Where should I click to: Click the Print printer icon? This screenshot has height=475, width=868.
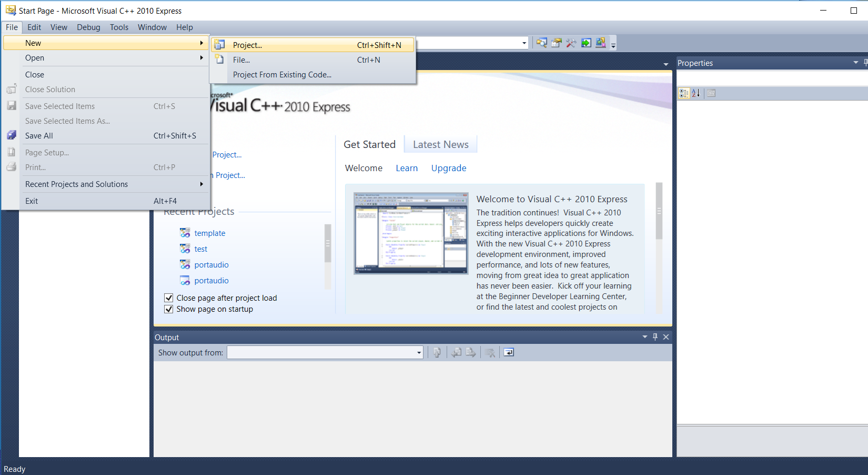tap(12, 167)
